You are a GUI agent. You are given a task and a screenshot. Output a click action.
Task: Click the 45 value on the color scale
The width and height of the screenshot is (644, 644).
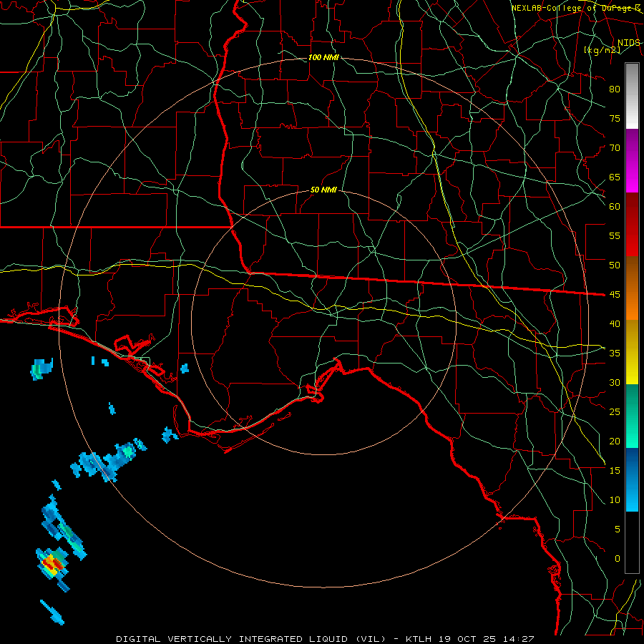click(x=615, y=295)
